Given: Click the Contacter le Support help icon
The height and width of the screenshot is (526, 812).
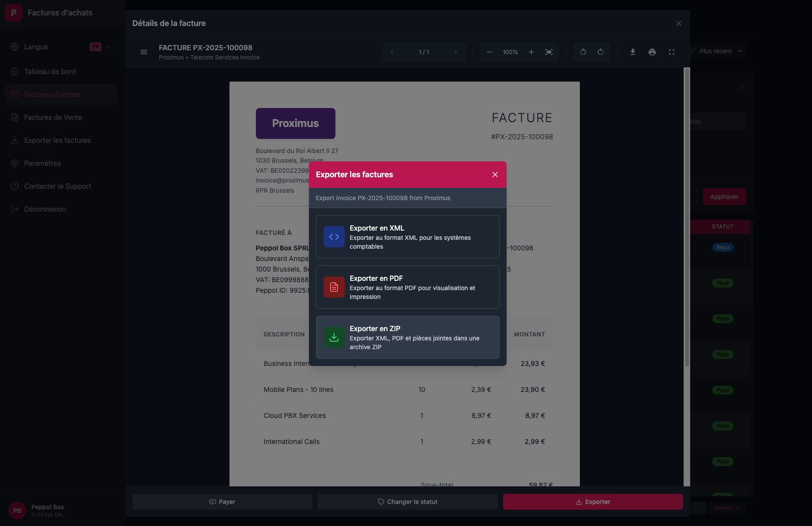Looking at the screenshot, I should click(x=15, y=186).
